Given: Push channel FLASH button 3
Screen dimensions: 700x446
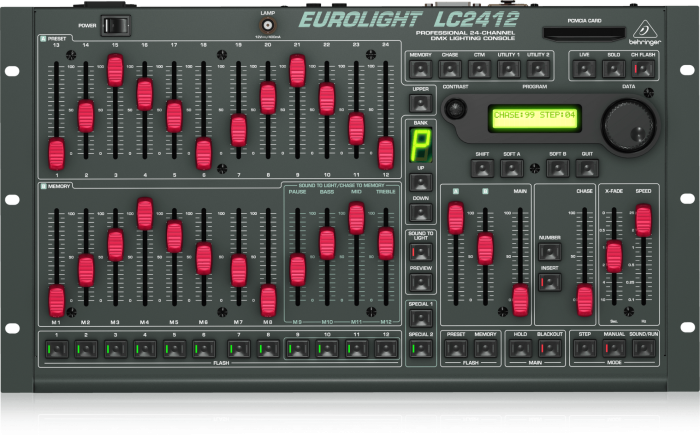Looking at the screenshot, I should pyautogui.click(x=115, y=349).
